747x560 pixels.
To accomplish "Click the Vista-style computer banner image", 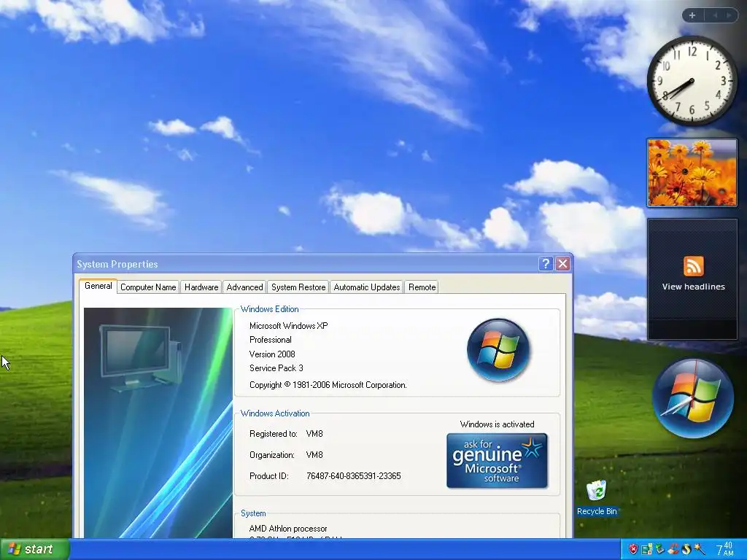I will [x=158, y=423].
